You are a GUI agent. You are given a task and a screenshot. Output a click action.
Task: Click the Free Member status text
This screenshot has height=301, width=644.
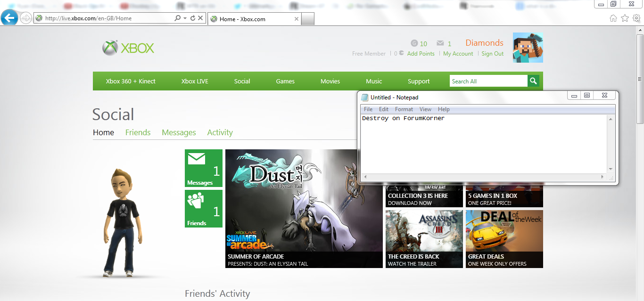tap(369, 54)
